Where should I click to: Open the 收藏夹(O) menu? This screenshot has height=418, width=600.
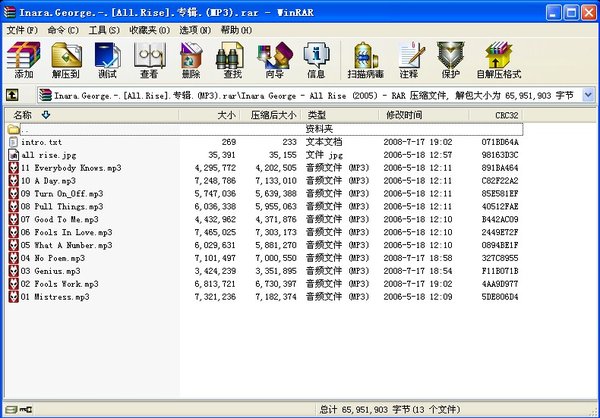click(x=150, y=30)
